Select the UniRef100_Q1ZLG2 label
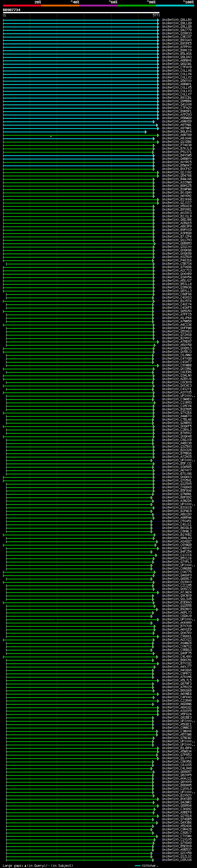 [x=177, y=856]
